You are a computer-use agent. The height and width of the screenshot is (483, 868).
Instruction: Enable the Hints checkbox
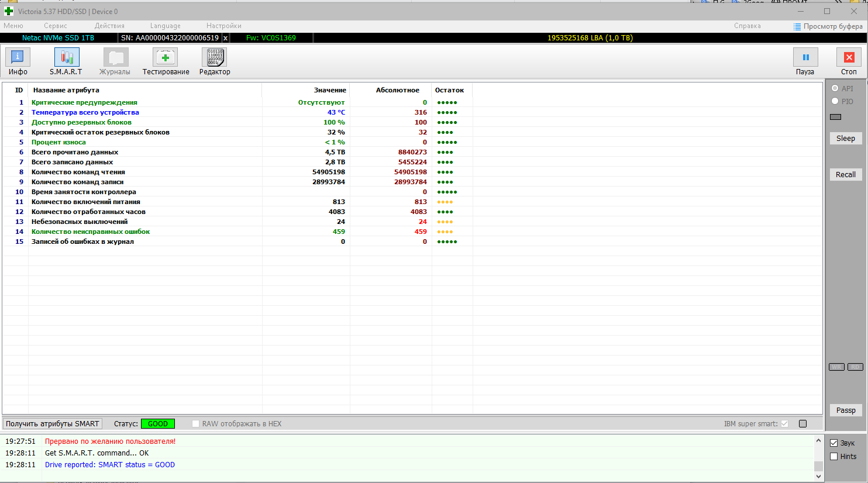pyautogui.click(x=834, y=457)
